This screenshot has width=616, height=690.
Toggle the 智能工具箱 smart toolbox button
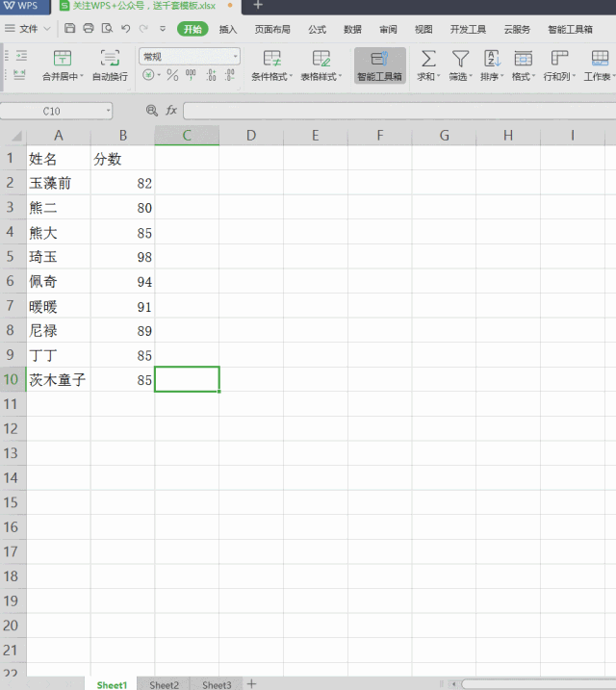(379, 64)
